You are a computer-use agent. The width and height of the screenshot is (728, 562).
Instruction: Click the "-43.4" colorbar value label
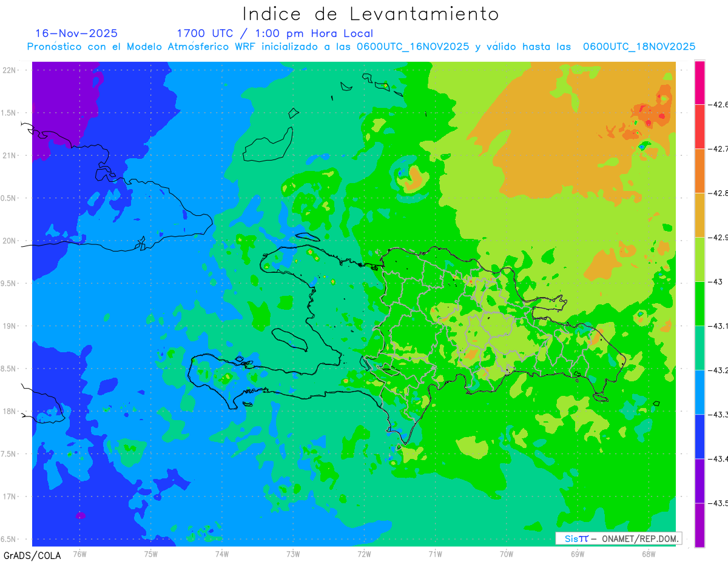(718, 458)
